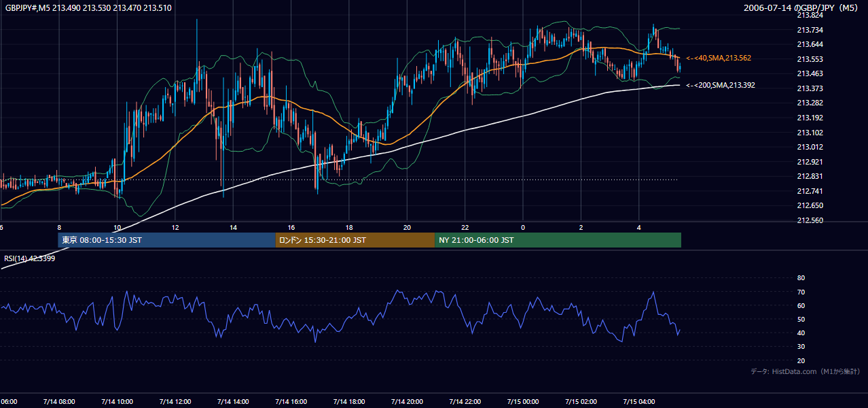Screen dimensions: 868x408
Task: Click the 7/14 22:00 date label
Action: [x=465, y=402]
